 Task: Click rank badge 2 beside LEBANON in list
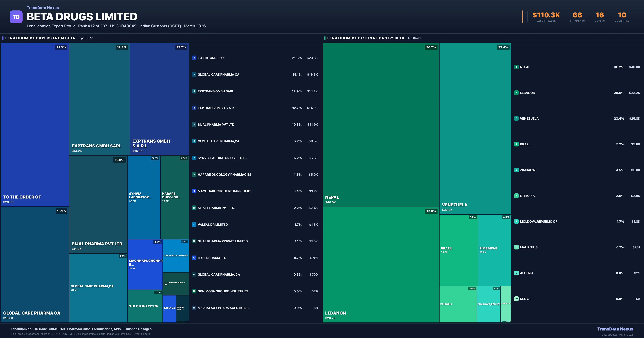pos(516,93)
